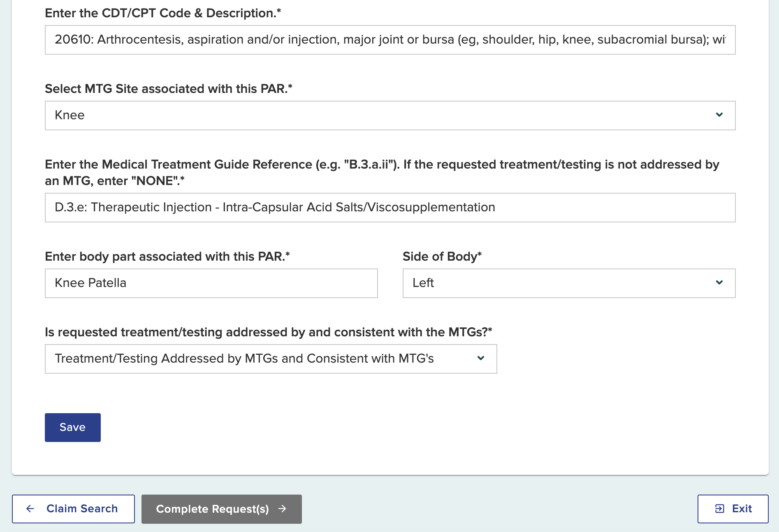Click the 'Select MTG Site associated' label

click(168, 89)
